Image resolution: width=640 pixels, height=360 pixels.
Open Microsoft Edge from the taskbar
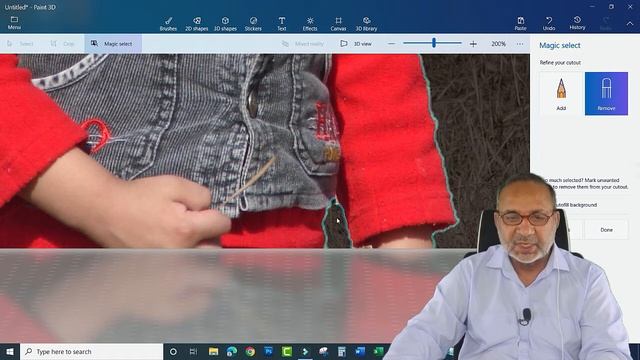232,351
